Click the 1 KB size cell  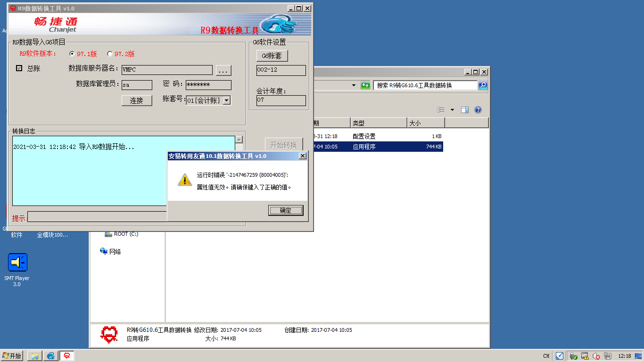(x=437, y=136)
